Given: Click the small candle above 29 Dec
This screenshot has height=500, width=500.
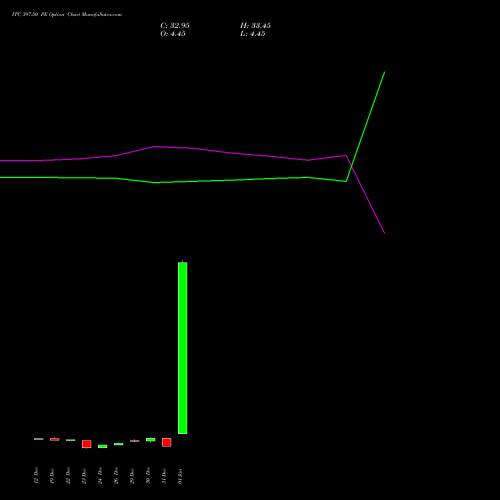Looking at the screenshot, I should coord(135,441).
